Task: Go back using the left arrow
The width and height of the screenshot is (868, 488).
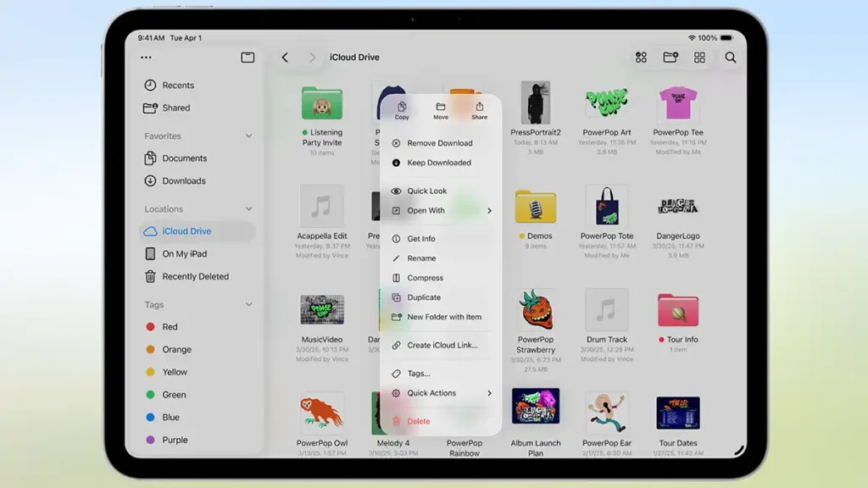Action: [x=285, y=58]
